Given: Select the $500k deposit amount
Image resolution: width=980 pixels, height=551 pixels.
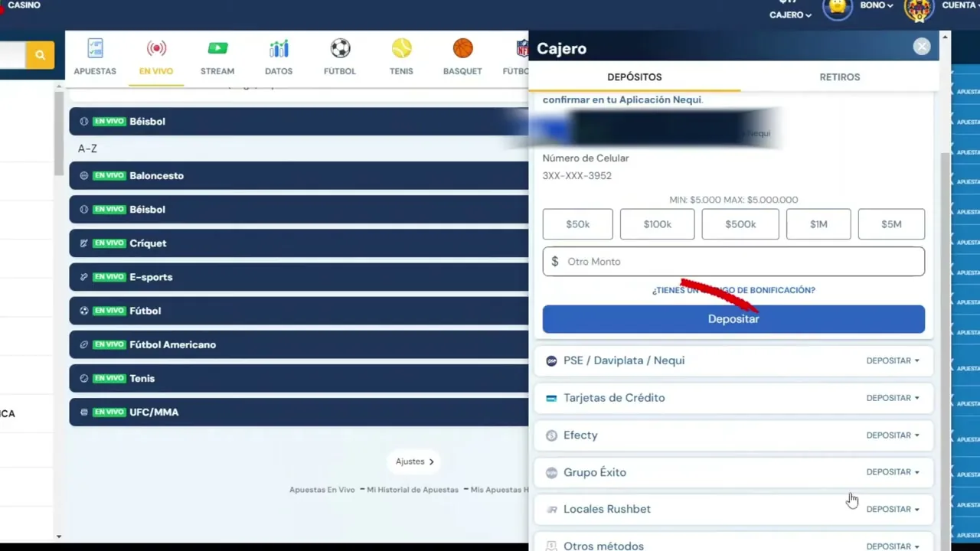Looking at the screenshot, I should coord(740,224).
